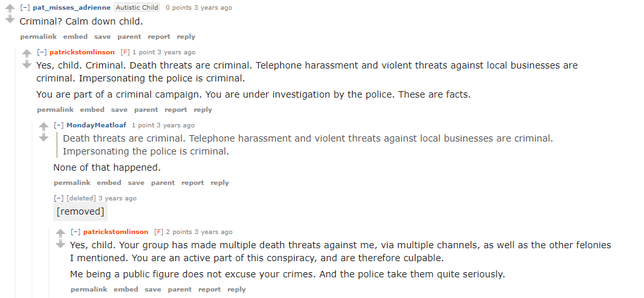Downvote pat_misses_adrienne's comment

(x=10, y=19)
